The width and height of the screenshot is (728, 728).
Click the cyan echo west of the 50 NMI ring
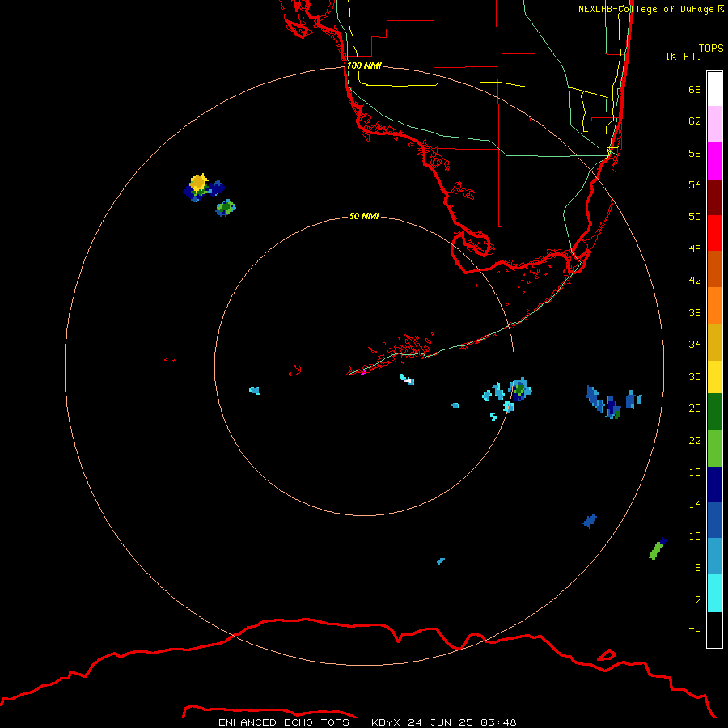tap(255, 390)
